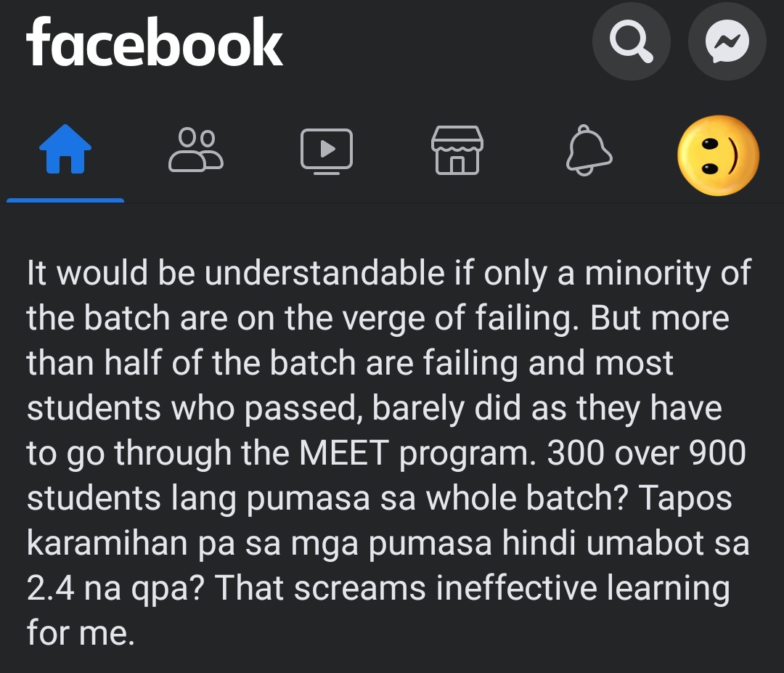Click "300 over 900" in the post
784x673 pixels.
click(647, 453)
